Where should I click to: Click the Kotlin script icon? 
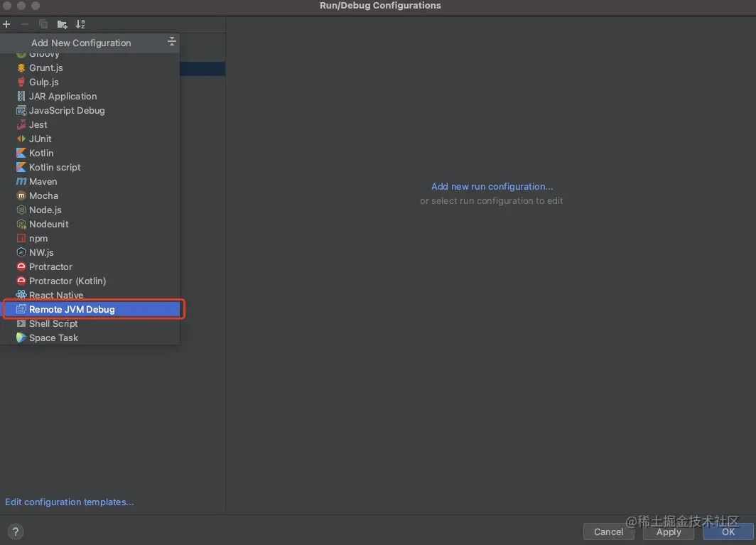click(x=21, y=168)
